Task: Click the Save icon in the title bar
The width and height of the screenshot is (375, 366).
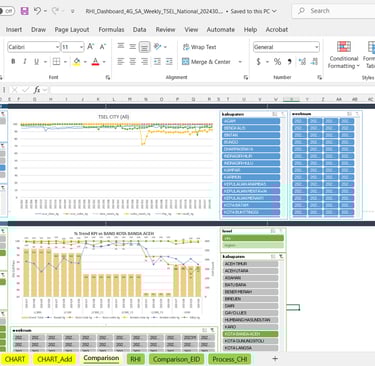Action: 24,11
